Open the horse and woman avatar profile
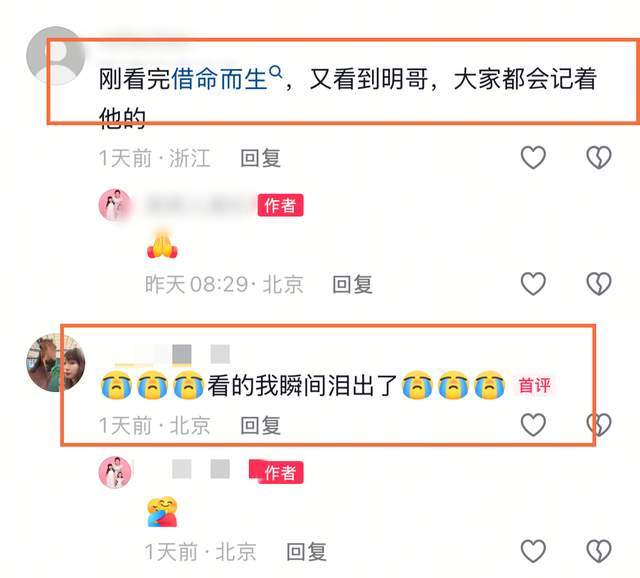 56,362
